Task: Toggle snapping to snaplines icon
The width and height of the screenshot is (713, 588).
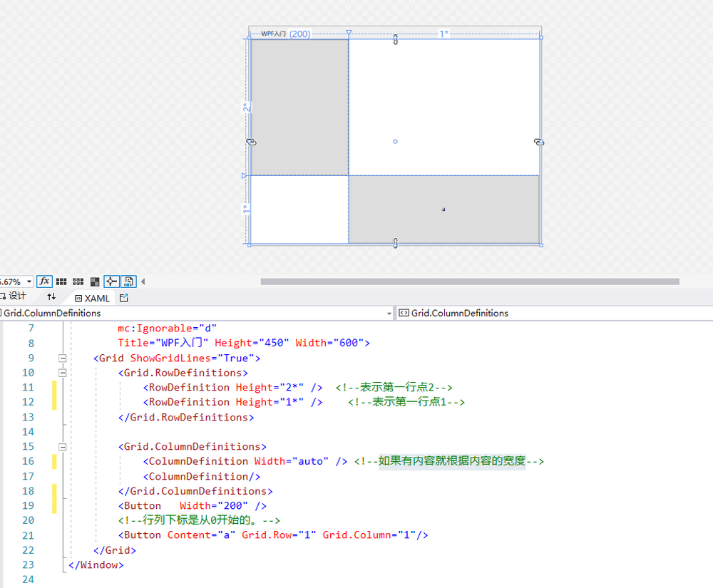Action: tap(111, 282)
